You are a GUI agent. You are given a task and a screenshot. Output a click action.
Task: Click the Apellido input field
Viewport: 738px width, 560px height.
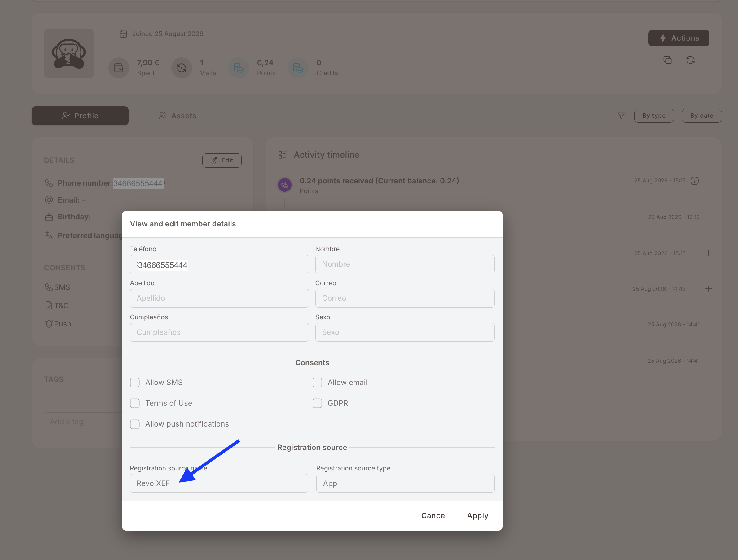[220, 299]
